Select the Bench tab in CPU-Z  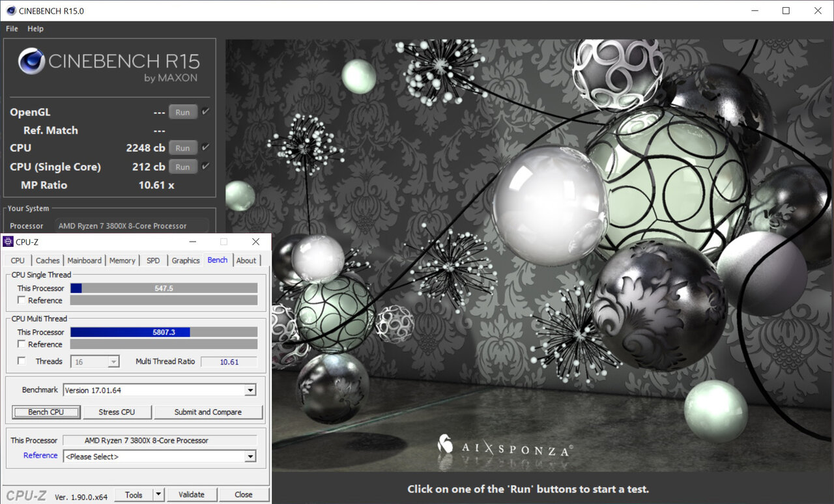tap(218, 260)
